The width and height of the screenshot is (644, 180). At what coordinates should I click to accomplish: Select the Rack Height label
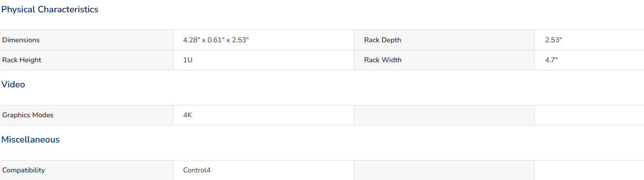22,60
